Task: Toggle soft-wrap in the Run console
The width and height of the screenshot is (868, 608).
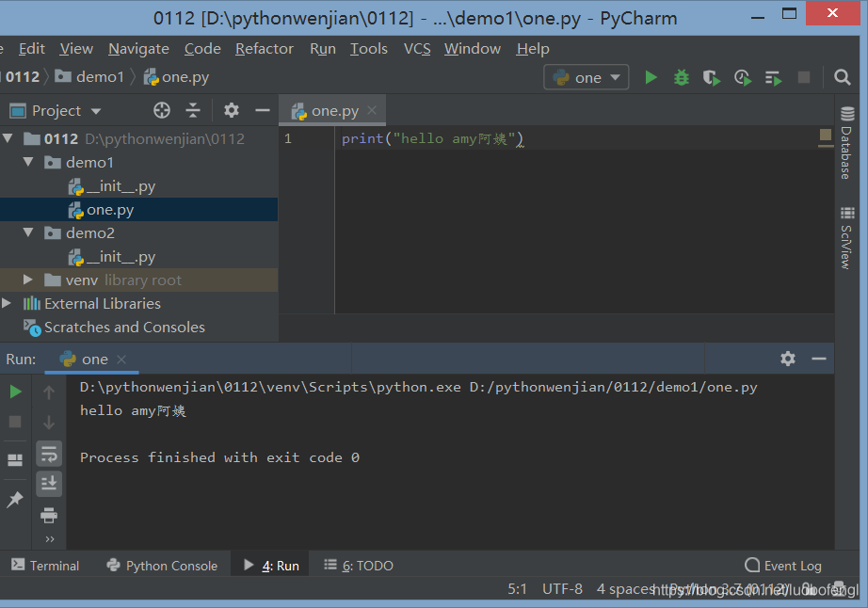Action: (x=49, y=455)
